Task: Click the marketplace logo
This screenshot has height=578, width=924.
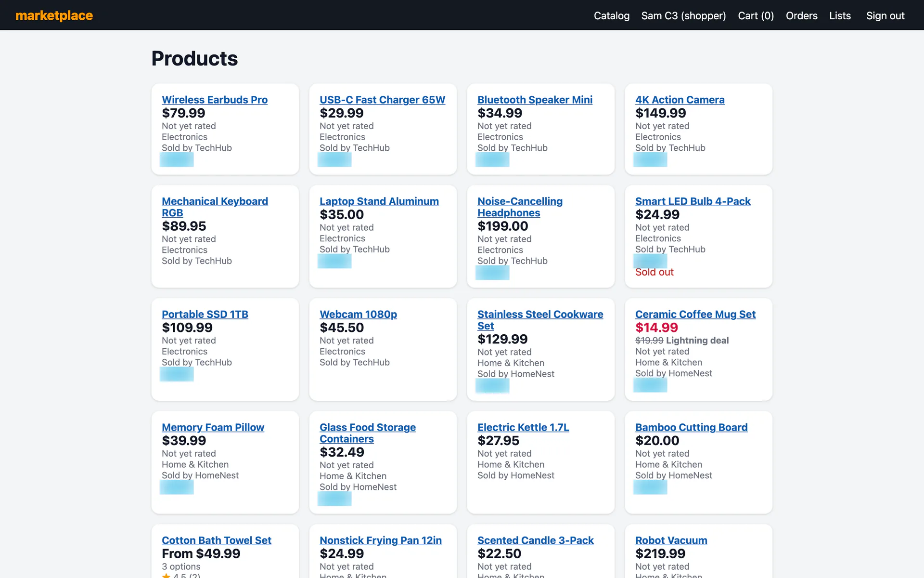Action: pos(54,15)
